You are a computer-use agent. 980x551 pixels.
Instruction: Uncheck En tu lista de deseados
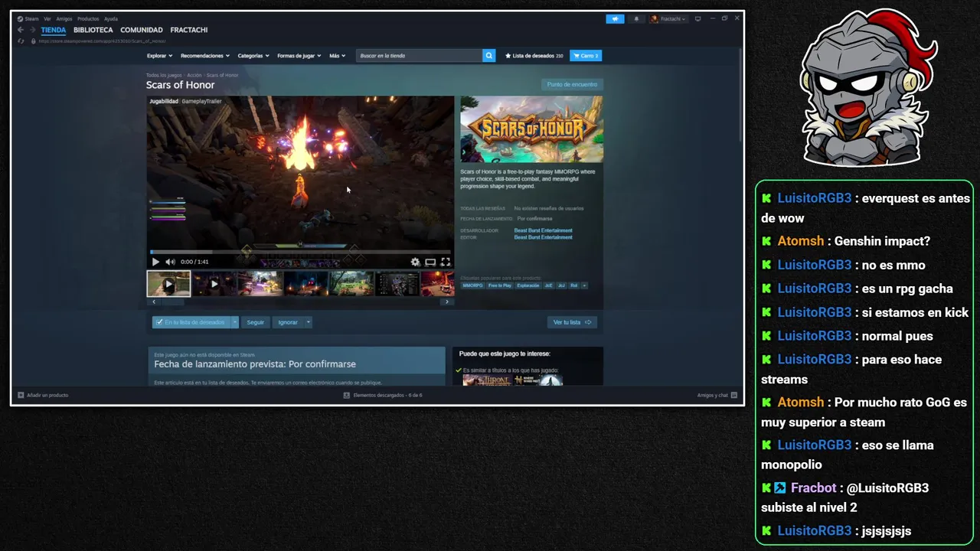point(191,322)
